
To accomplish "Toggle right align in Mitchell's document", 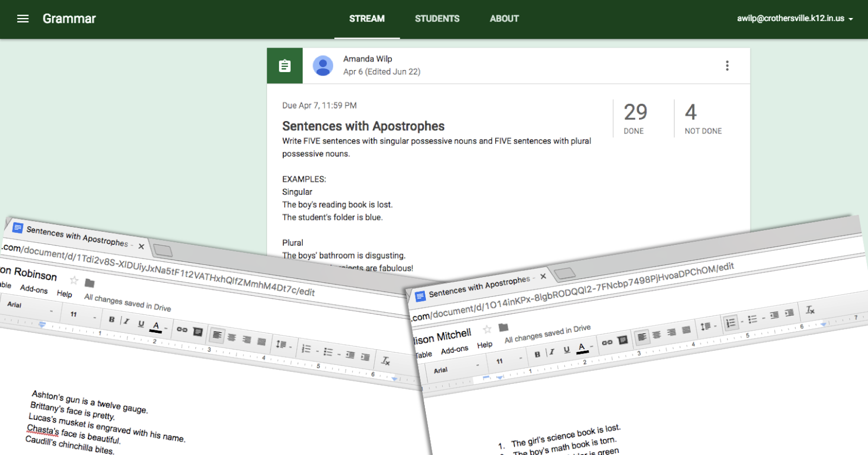I will 672,332.
